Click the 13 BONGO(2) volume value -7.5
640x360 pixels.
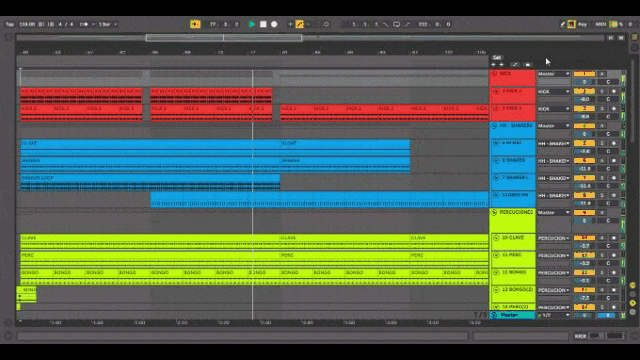point(584,298)
